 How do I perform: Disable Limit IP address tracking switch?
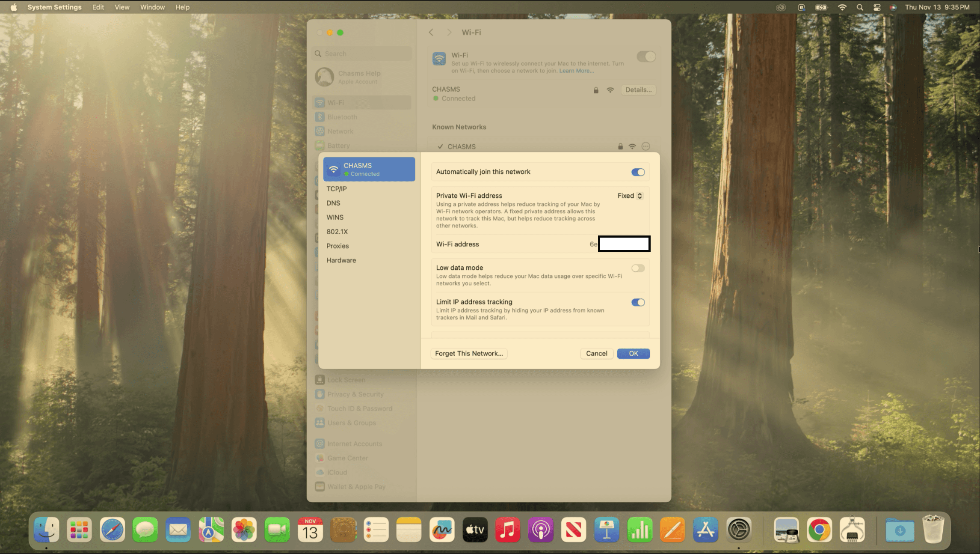(x=638, y=303)
